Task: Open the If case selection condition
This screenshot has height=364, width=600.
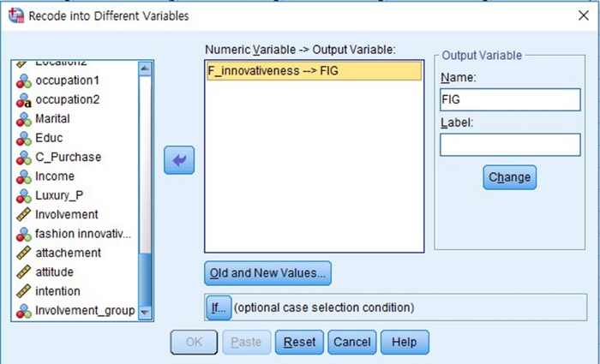Action: (x=218, y=307)
